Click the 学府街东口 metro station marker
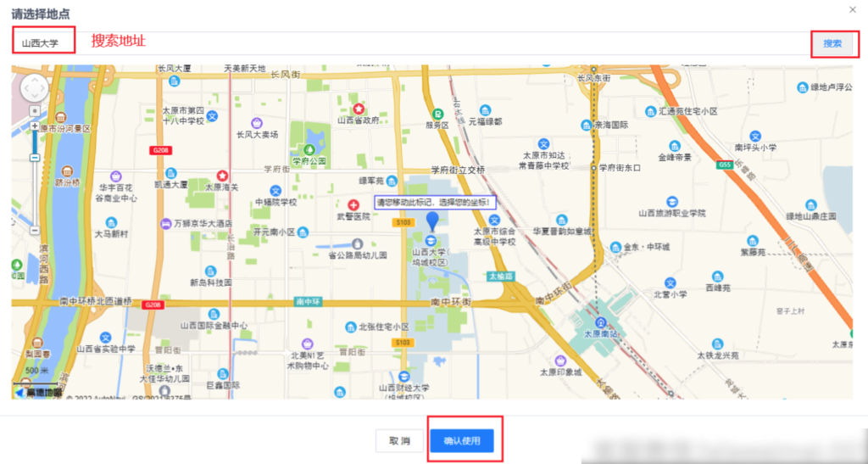Viewport: 868px width, 464px height. [594, 168]
